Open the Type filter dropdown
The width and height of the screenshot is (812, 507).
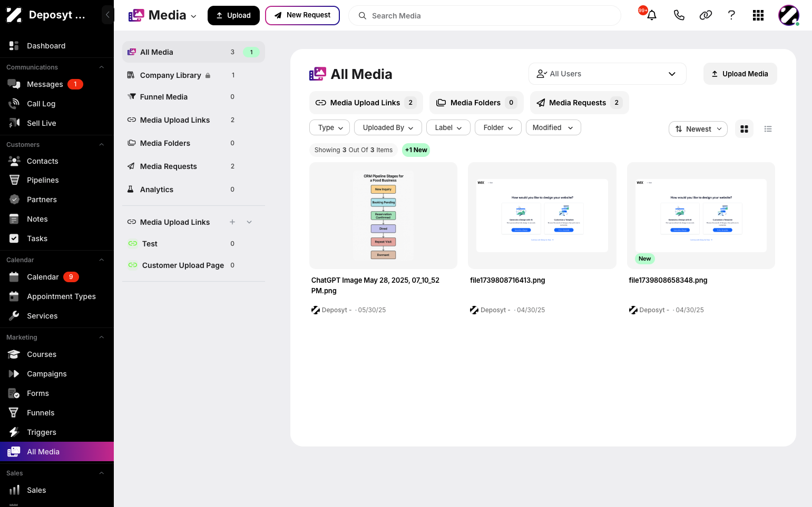[330, 127]
